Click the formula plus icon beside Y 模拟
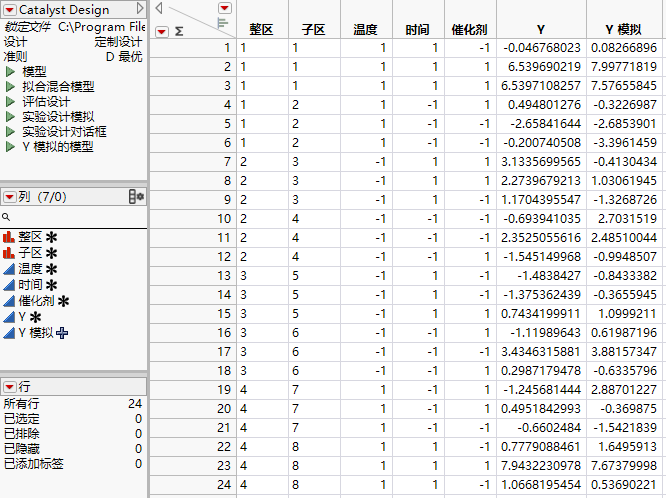The image size is (666, 498). point(62,333)
